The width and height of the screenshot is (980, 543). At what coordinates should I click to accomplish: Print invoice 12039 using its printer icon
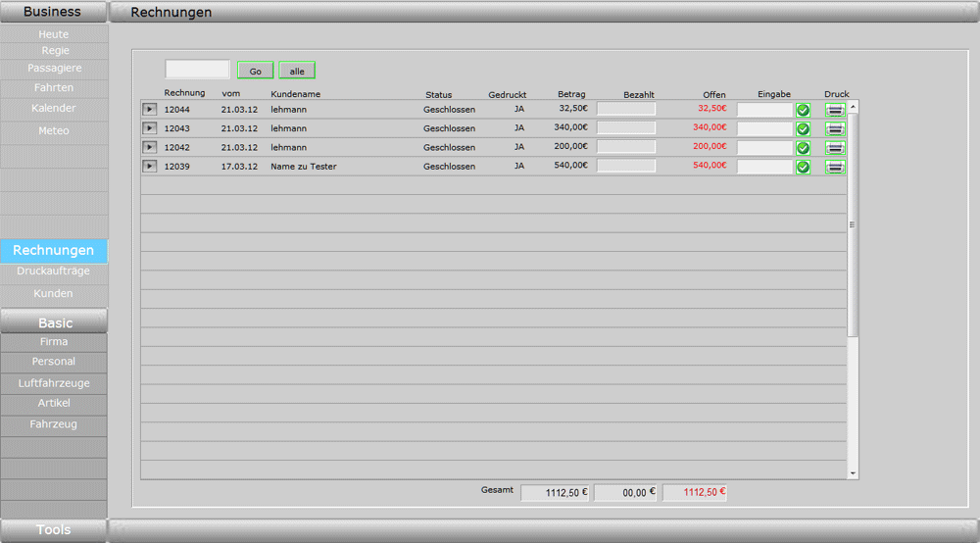[x=835, y=167]
